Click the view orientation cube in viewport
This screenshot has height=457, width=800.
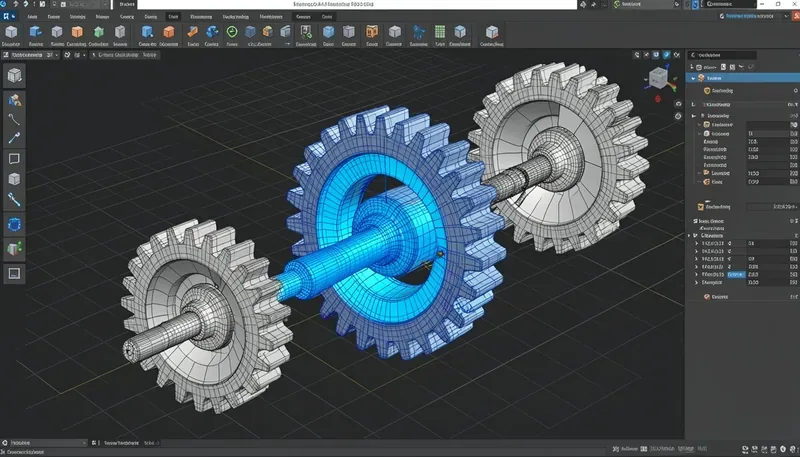pyautogui.click(x=658, y=78)
